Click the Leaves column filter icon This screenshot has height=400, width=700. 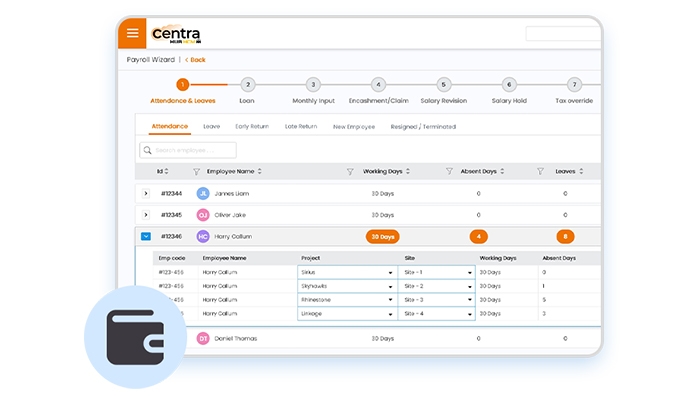click(540, 171)
